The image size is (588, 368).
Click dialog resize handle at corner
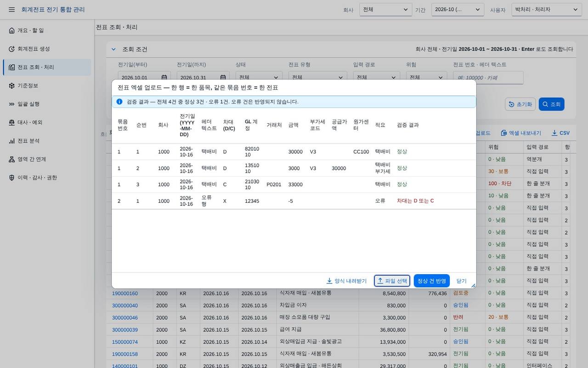(473, 286)
